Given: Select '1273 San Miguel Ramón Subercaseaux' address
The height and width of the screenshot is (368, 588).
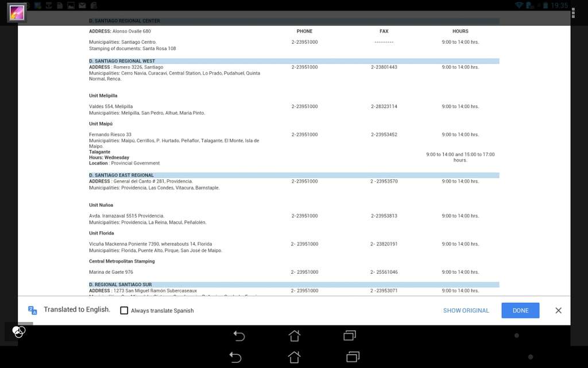Looking at the screenshot, I should [155, 291].
